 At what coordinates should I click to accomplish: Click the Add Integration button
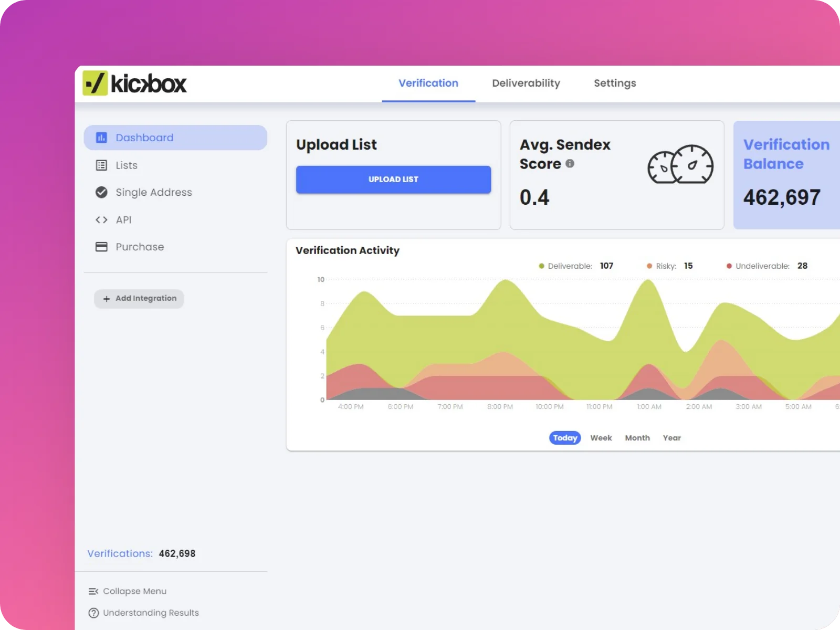[139, 299]
